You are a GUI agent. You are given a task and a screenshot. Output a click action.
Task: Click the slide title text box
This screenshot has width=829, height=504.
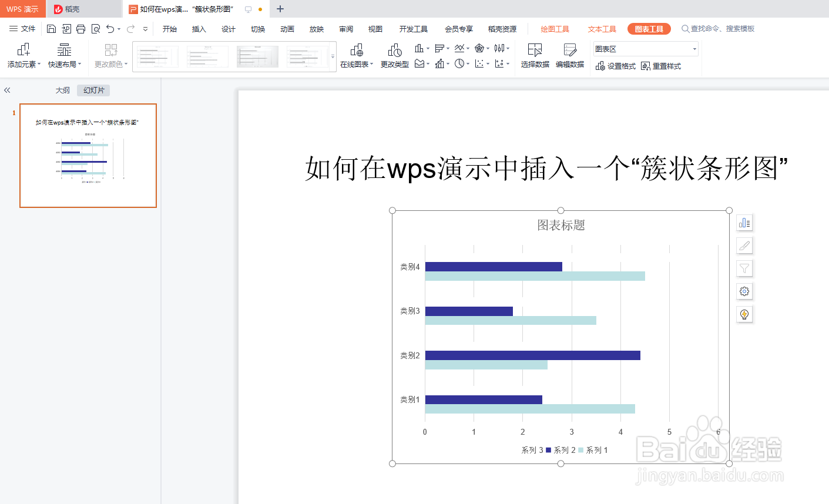click(x=546, y=169)
